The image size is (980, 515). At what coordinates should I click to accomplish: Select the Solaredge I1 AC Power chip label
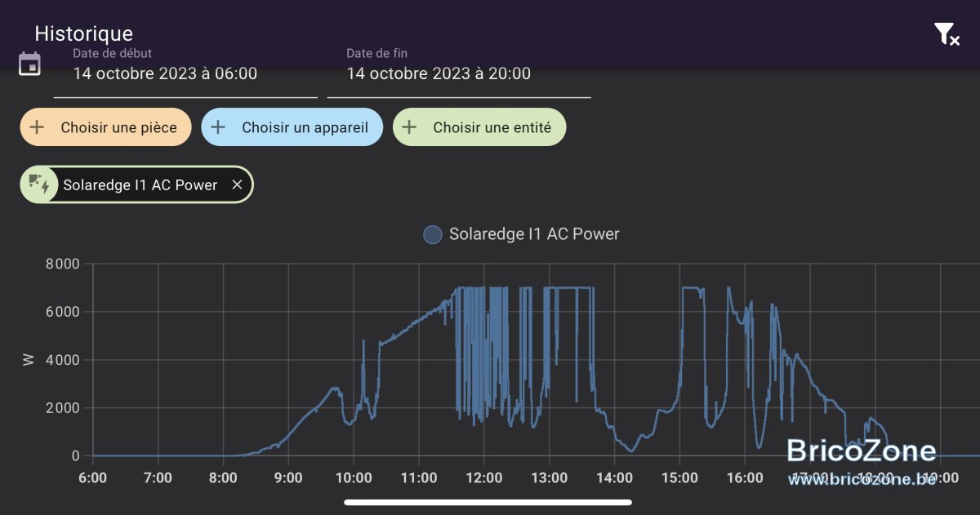tap(140, 185)
